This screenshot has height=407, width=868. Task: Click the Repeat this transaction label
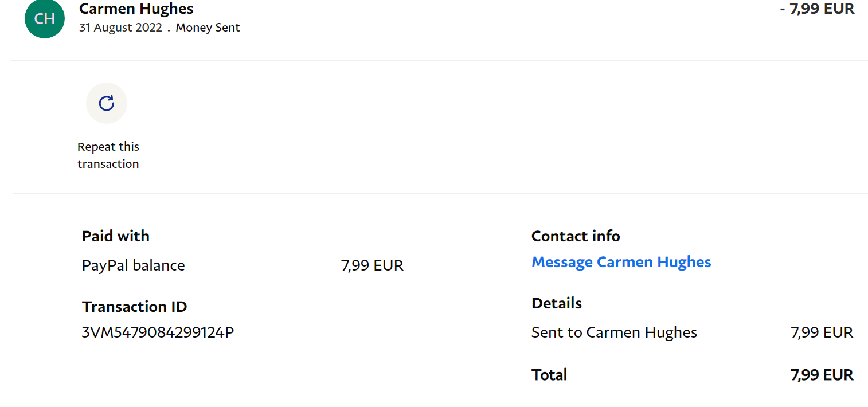(x=108, y=155)
